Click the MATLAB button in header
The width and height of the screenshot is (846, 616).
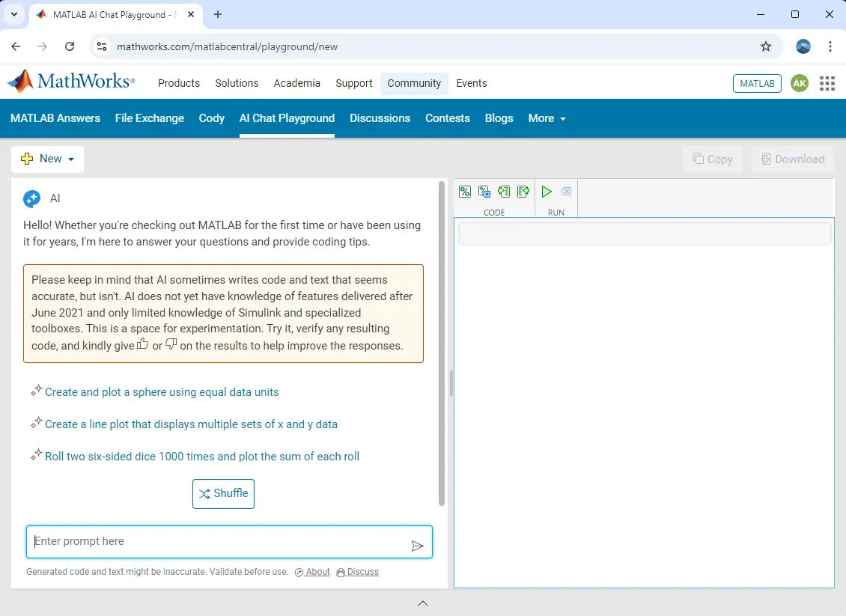pos(757,83)
